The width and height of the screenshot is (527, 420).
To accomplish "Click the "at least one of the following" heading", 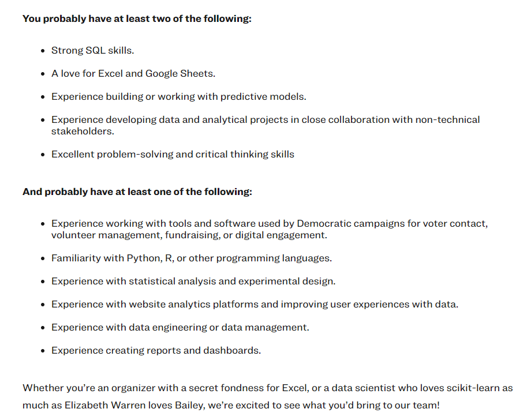I will click(x=137, y=192).
